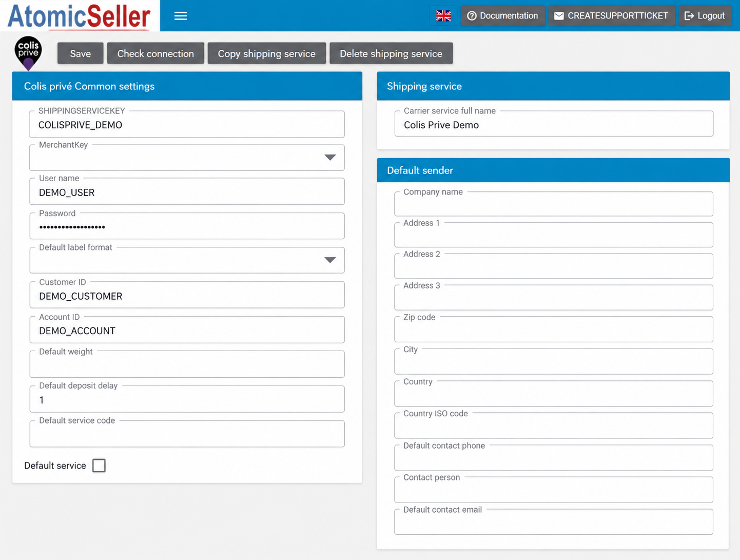Viewport: 740px width, 560px height.
Task: Click the AtomicSeller logo
Action: tap(80, 16)
